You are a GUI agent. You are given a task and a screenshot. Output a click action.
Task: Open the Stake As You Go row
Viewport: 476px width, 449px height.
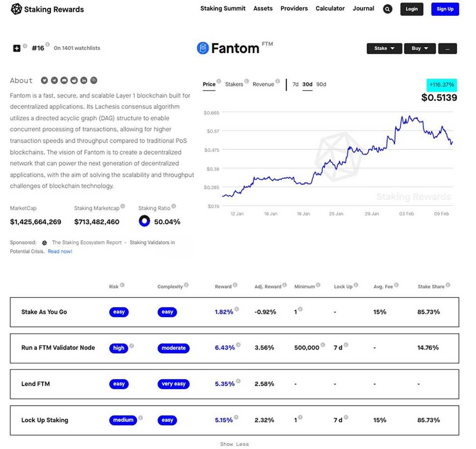pyautogui.click(x=234, y=312)
